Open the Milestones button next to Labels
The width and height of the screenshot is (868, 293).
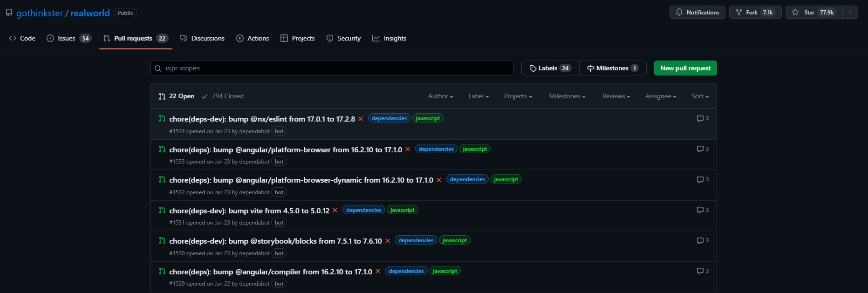click(612, 68)
